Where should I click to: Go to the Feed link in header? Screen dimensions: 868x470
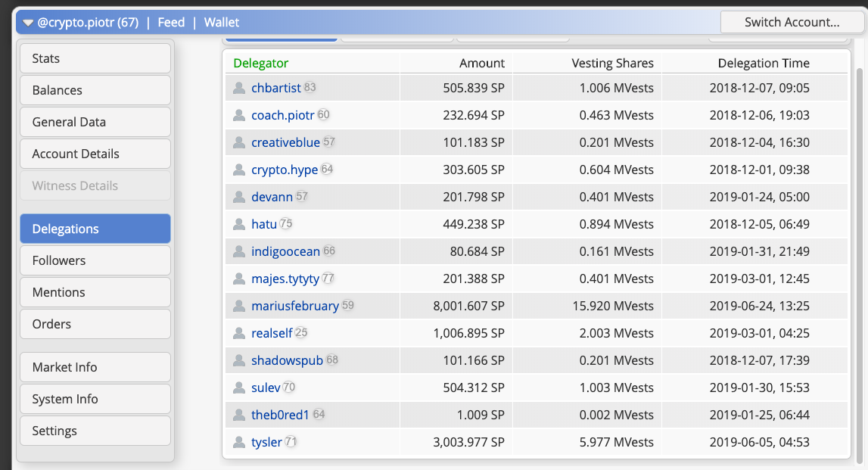click(x=171, y=23)
